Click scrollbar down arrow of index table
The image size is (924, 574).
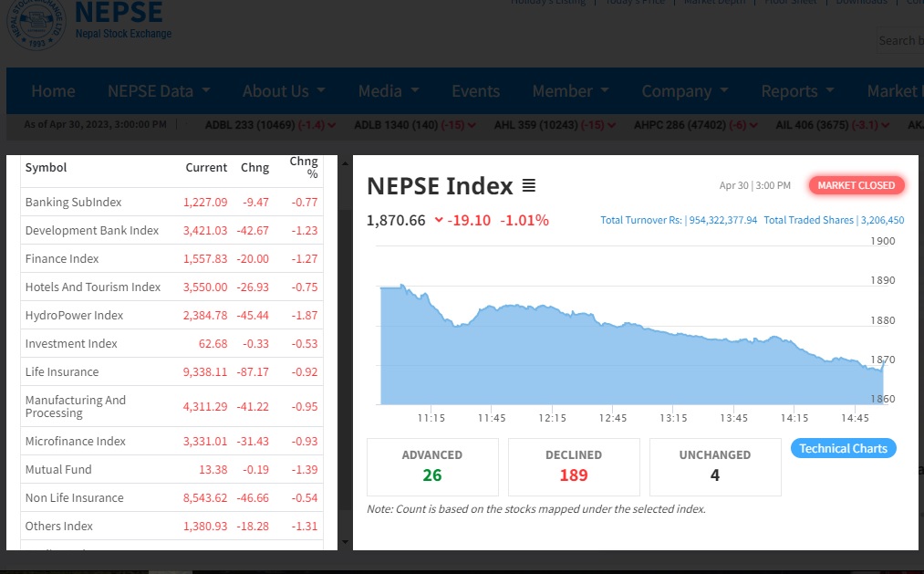tap(346, 542)
